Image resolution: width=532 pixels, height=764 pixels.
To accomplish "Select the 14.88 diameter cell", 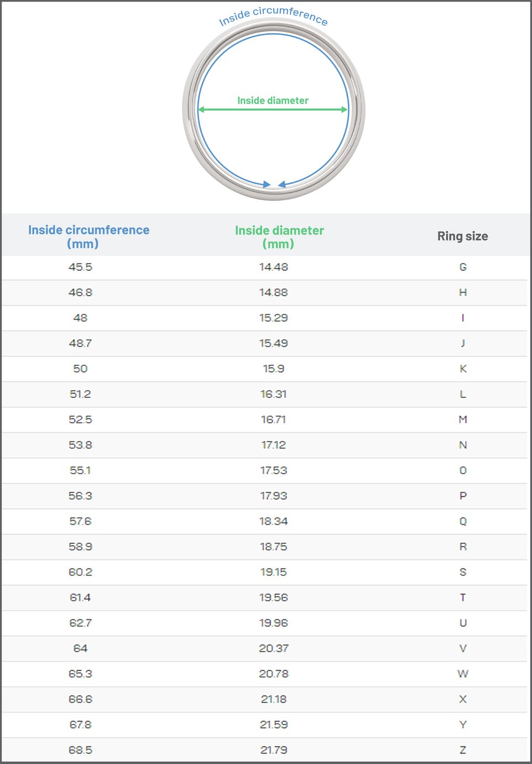I will [274, 292].
